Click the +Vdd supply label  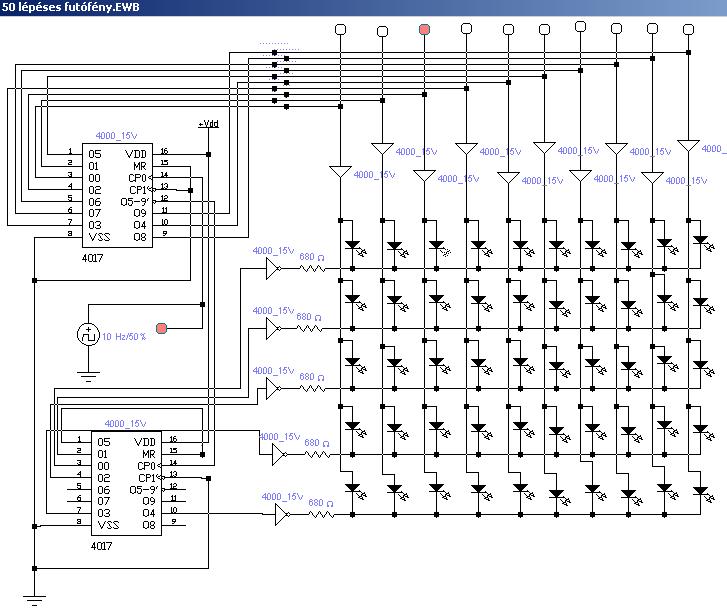coord(209,124)
